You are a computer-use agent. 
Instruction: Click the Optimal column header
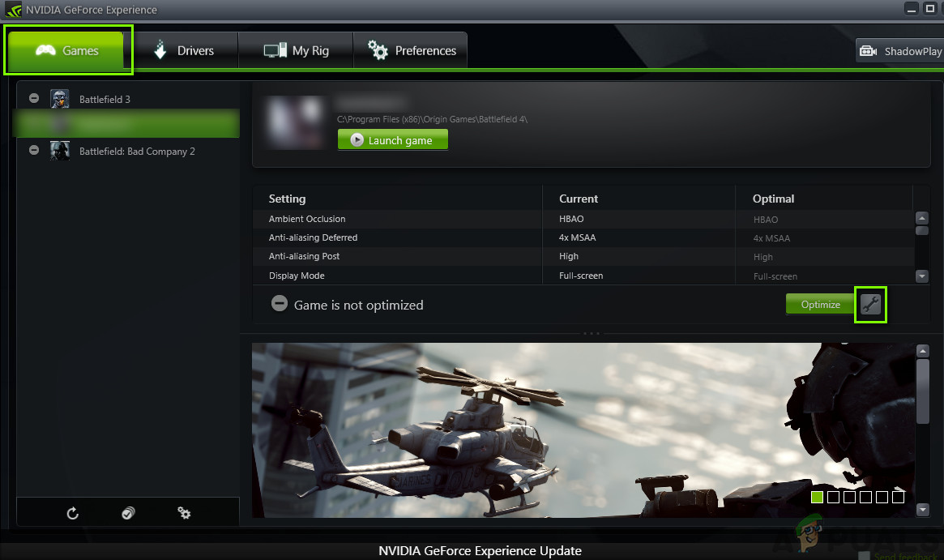773,199
